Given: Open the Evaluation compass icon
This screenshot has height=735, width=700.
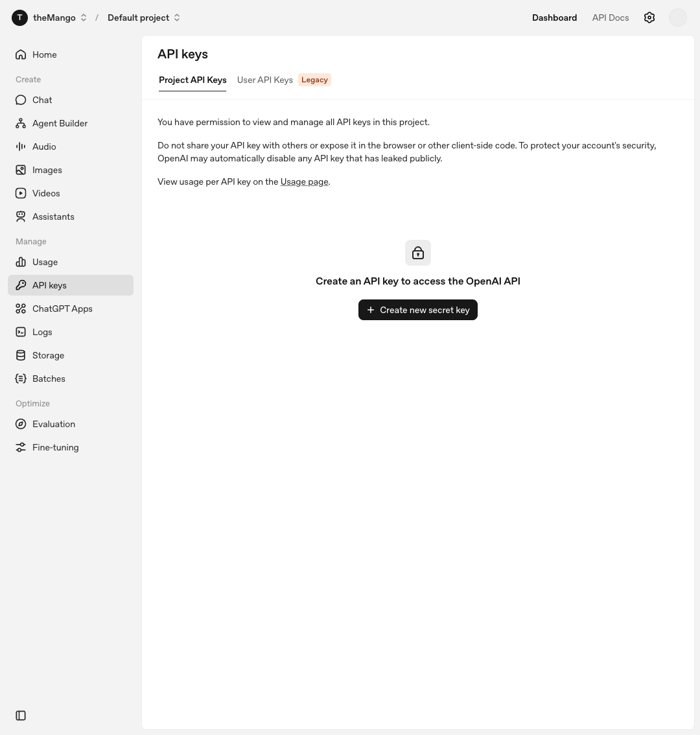Looking at the screenshot, I should point(21,425).
